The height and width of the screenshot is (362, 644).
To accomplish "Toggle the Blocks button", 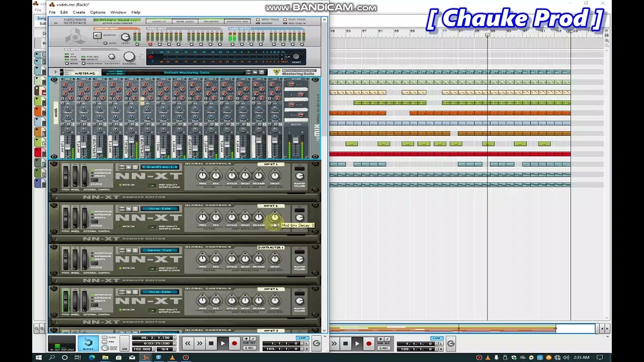I will [88, 343].
